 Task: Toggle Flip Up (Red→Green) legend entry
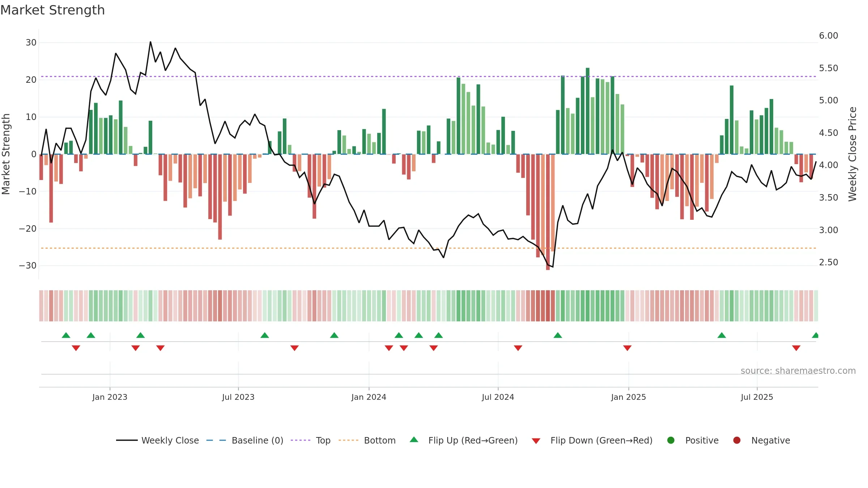[x=464, y=440]
